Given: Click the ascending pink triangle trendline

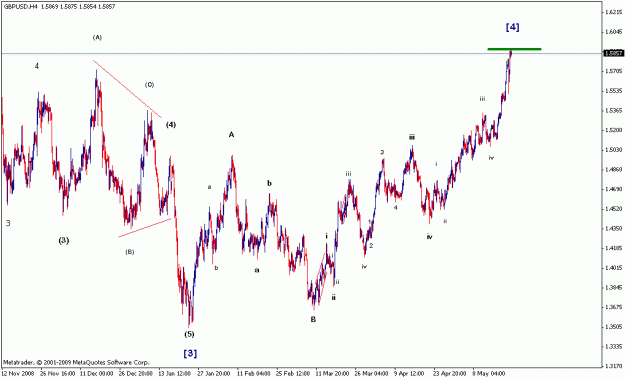Looking at the screenshot, I should coord(145,227).
